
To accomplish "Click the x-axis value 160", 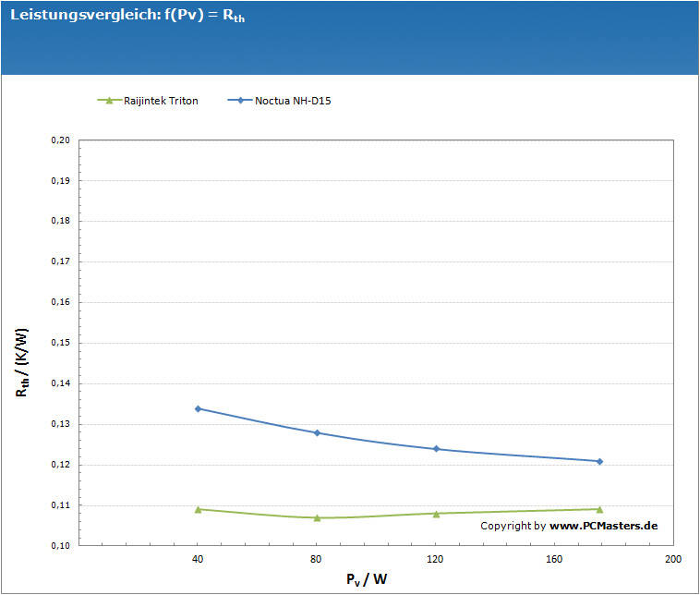I will [554, 559].
